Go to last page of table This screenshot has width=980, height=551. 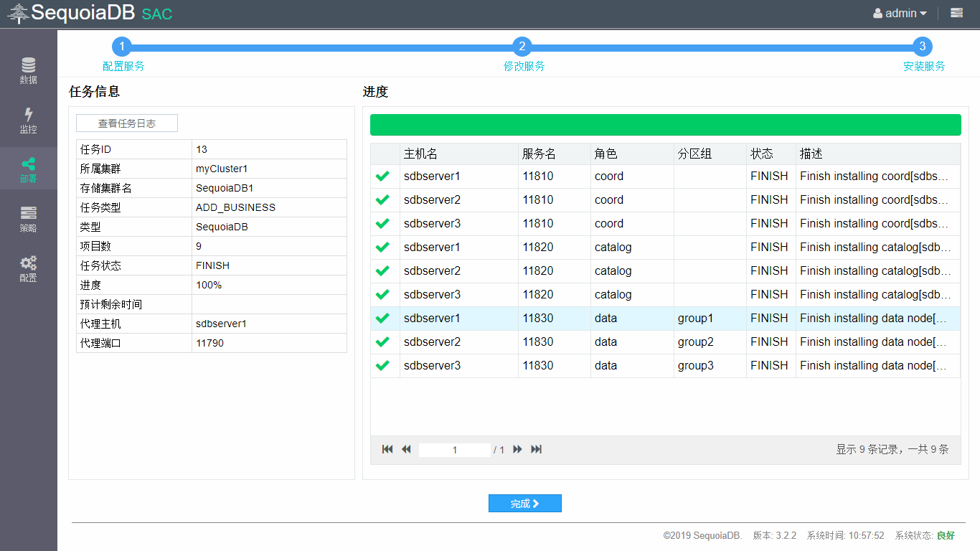536,449
